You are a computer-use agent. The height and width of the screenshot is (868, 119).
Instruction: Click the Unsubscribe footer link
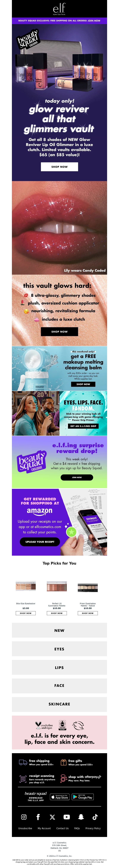[x=25, y=828]
